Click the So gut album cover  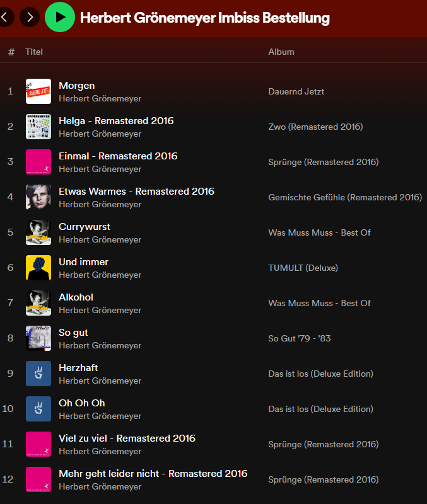click(38, 338)
